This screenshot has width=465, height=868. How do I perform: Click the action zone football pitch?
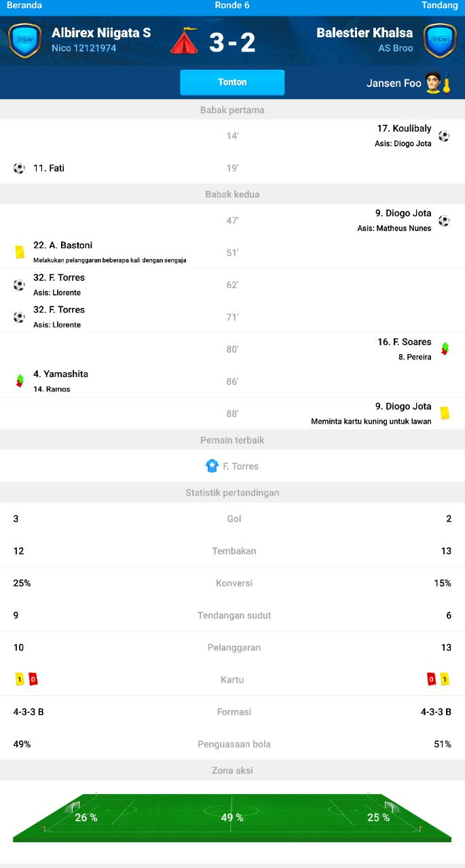[x=232, y=817]
